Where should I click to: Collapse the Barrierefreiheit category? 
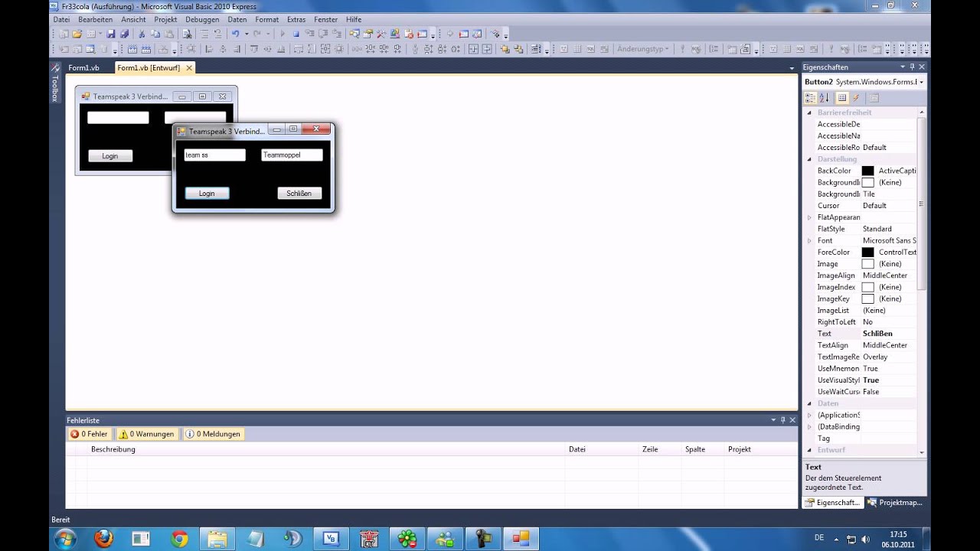(809, 112)
